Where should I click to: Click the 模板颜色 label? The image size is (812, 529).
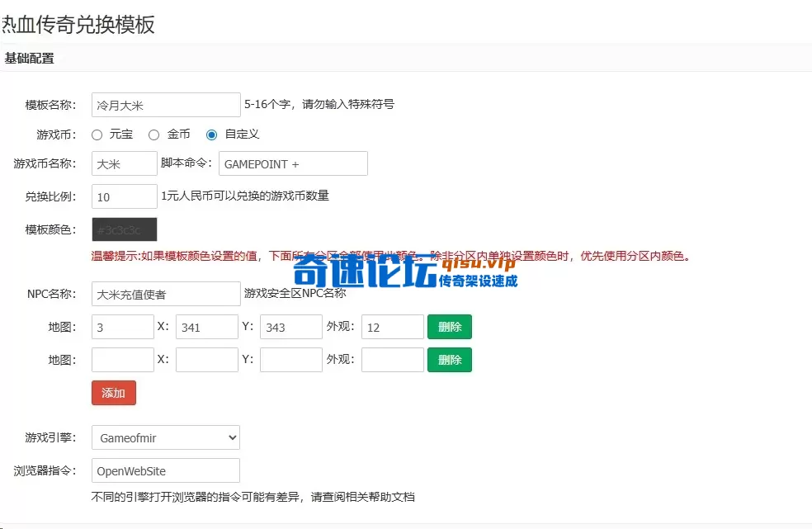click(x=51, y=229)
